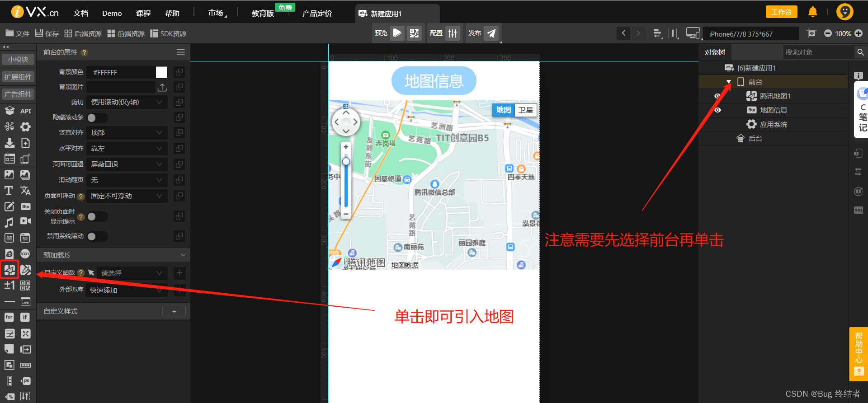Open the 课程 menu

point(143,13)
